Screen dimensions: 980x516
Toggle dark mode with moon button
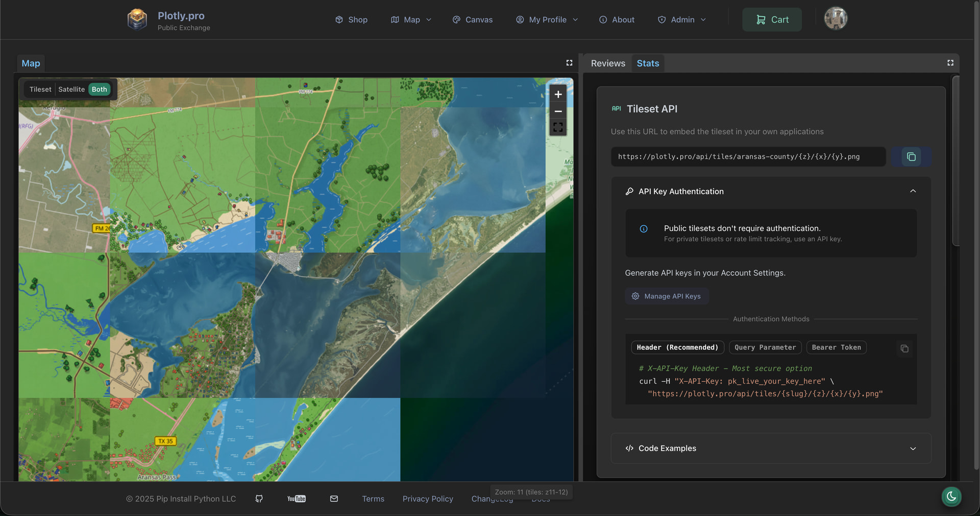[951, 496]
